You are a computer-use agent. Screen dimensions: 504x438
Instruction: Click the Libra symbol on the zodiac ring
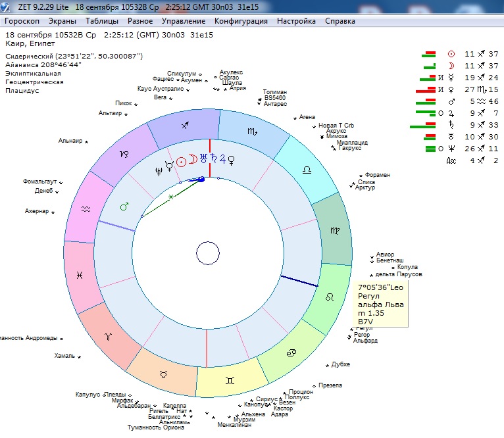tap(307, 169)
